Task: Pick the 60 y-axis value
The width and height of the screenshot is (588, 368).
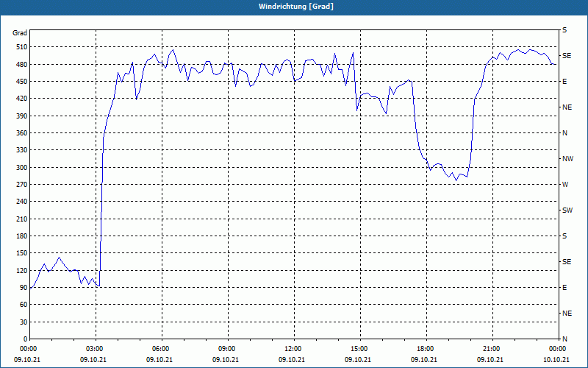Action: point(24,305)
